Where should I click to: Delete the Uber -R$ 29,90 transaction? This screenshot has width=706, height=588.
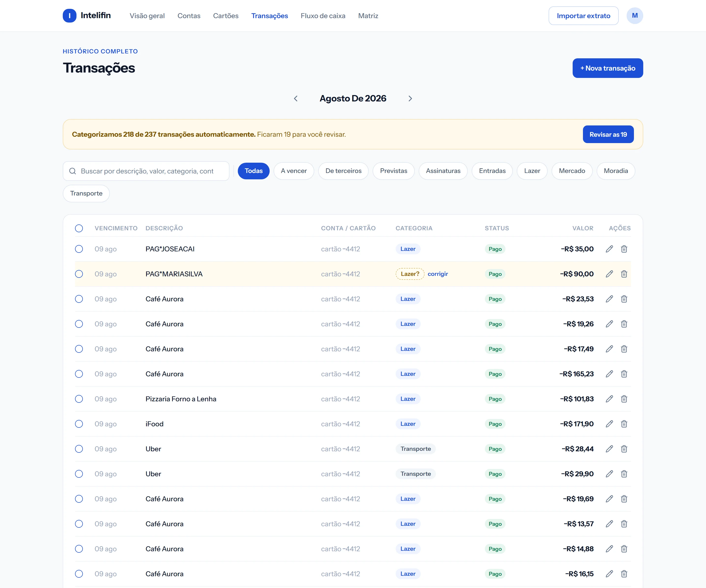tap(624, 474)
